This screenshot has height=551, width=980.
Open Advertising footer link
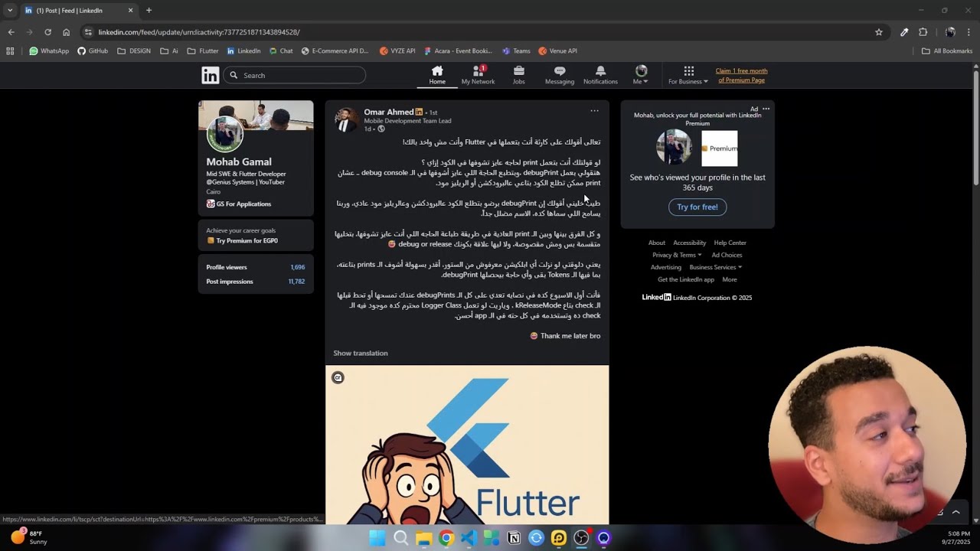pos(666,267)
